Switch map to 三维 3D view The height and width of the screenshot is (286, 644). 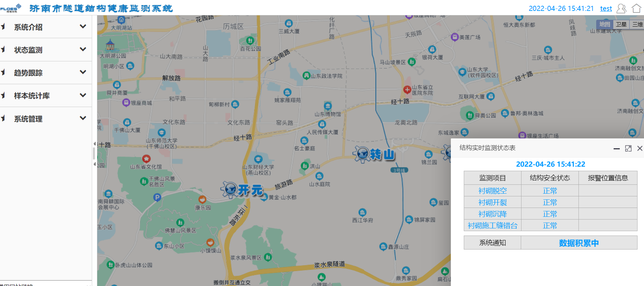coord(637,24)
